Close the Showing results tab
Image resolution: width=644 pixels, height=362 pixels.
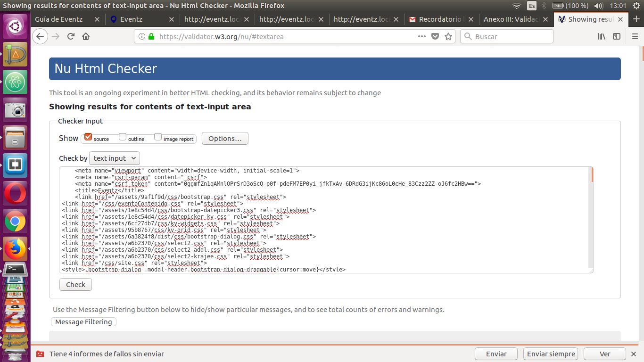point(620,19)
